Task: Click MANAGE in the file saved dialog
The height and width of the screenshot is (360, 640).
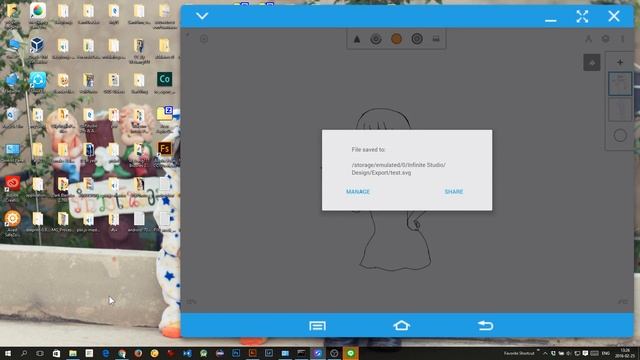Action: (x=358, y=192)
